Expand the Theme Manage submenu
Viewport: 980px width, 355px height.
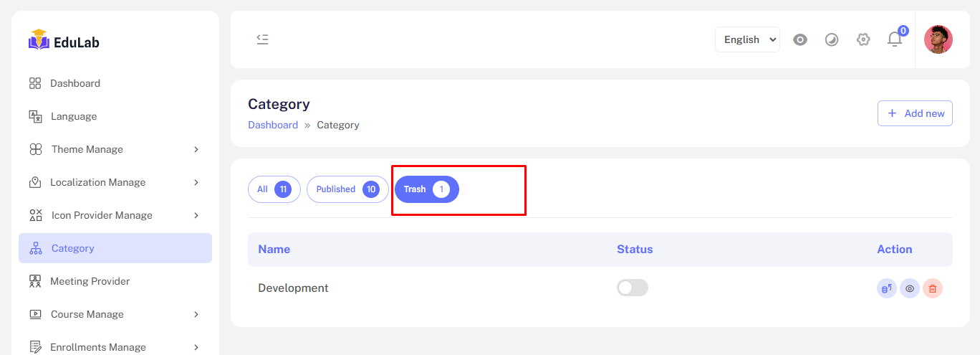point(115,149)
